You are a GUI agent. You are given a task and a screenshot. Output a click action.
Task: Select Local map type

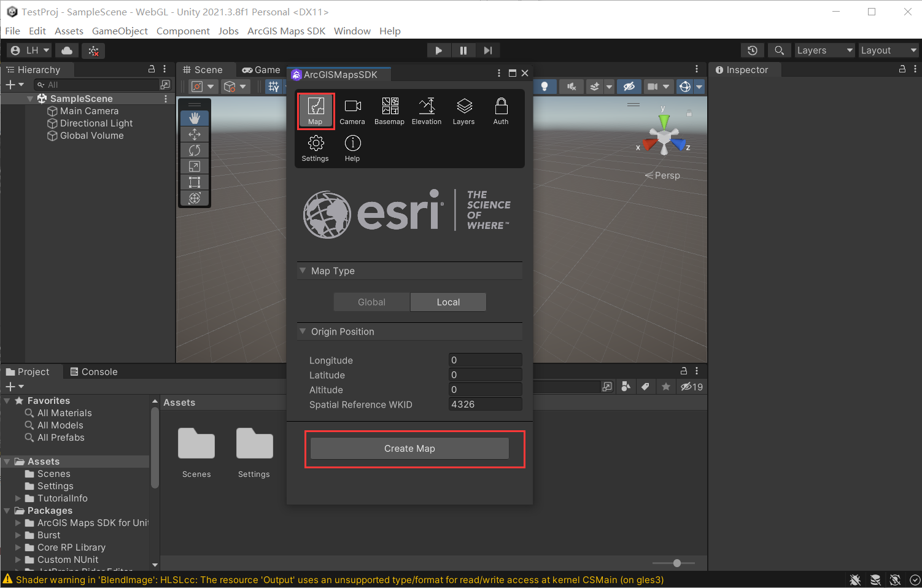pyautogui.click(x=448, y=302)
